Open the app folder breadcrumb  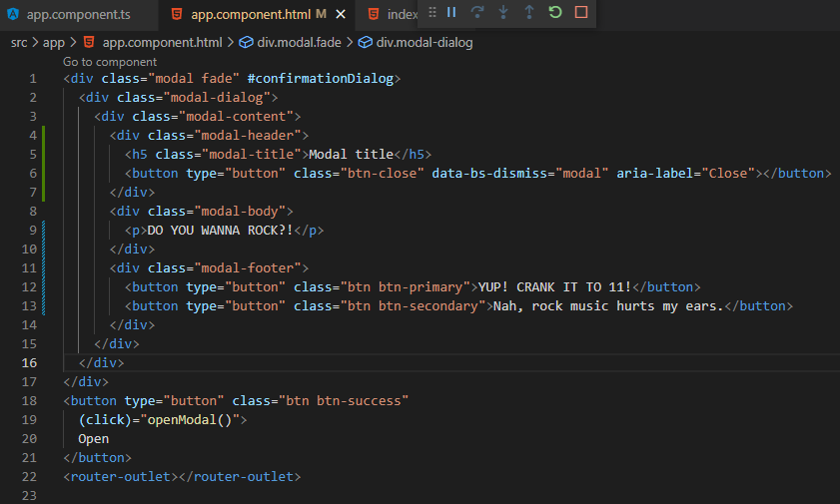click(54, 42)
